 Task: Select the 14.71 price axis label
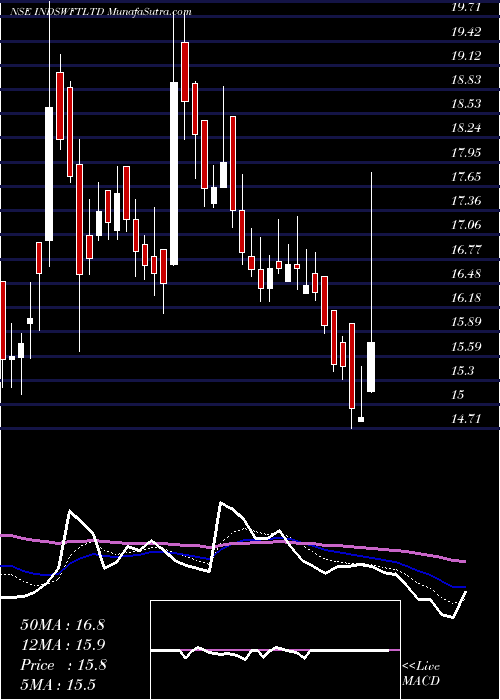(x=466, y=418)
